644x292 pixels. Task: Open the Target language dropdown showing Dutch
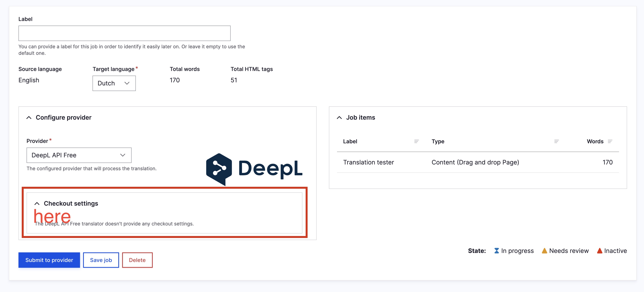(x=114, y=83)
